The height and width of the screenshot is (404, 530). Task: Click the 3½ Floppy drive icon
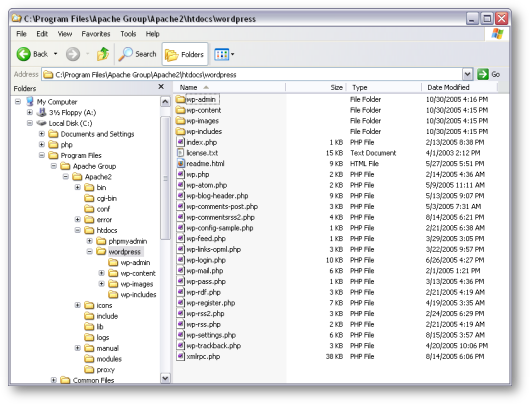[42, 112]
